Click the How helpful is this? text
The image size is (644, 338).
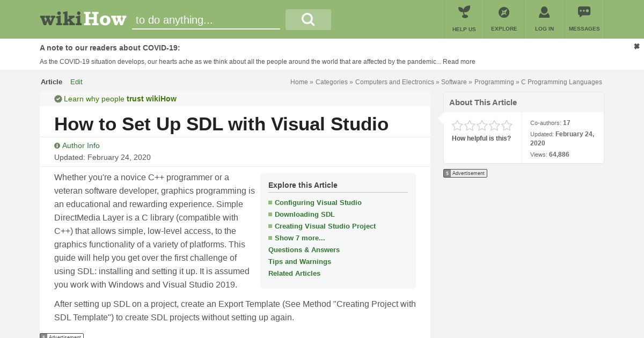point(481,138)
